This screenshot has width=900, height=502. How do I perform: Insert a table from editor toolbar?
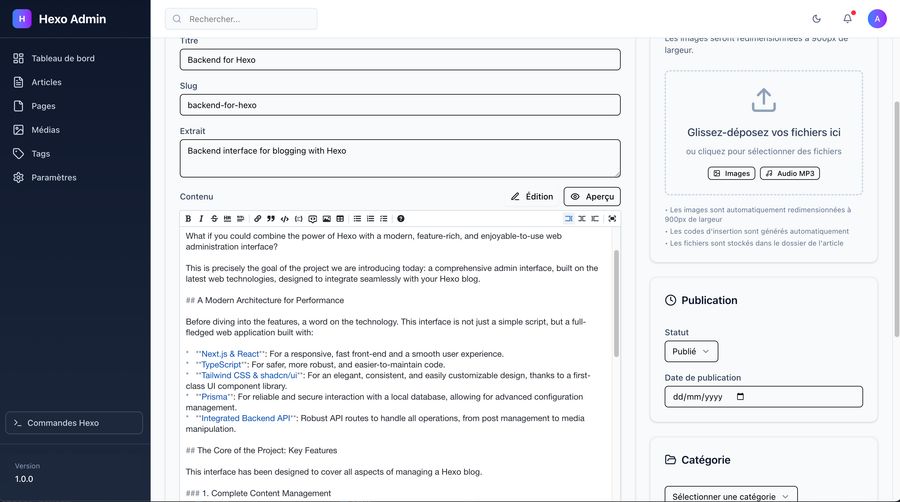pos(340,219)
